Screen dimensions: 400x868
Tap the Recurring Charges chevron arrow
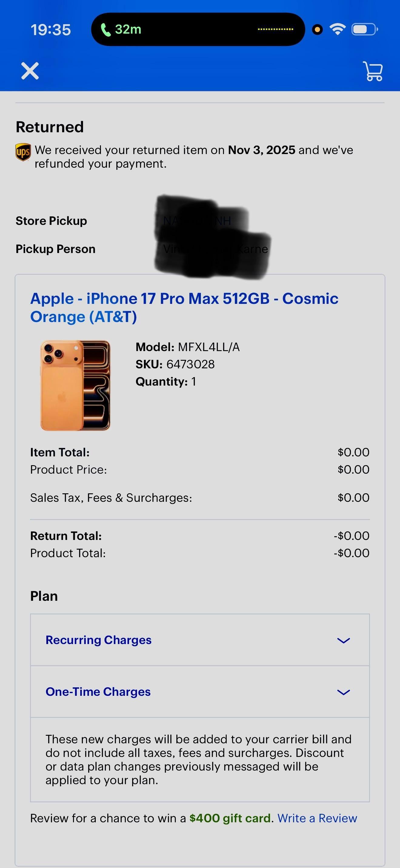point(343,640)
